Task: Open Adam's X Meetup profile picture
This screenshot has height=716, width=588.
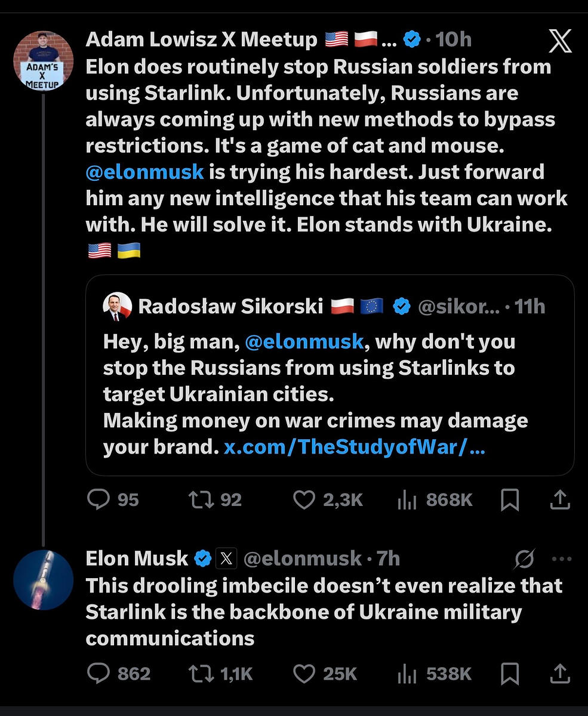Action: [x=43, y=61]
